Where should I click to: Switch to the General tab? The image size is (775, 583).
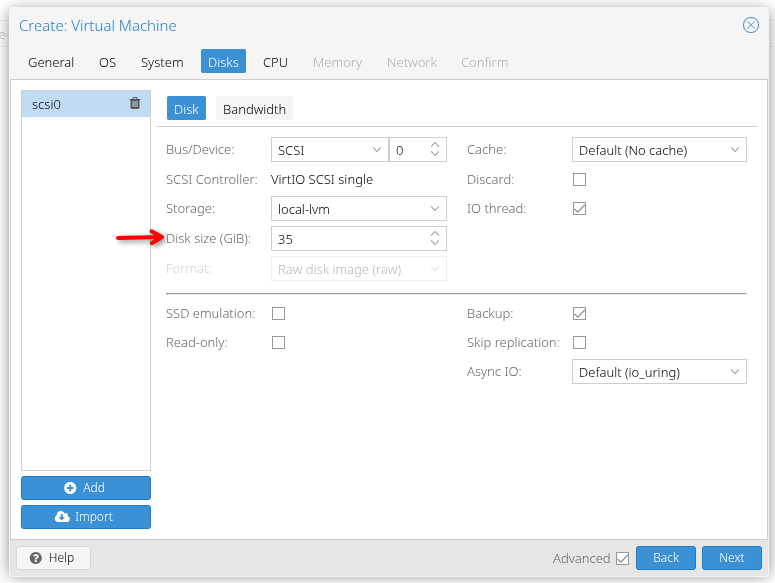51,62
